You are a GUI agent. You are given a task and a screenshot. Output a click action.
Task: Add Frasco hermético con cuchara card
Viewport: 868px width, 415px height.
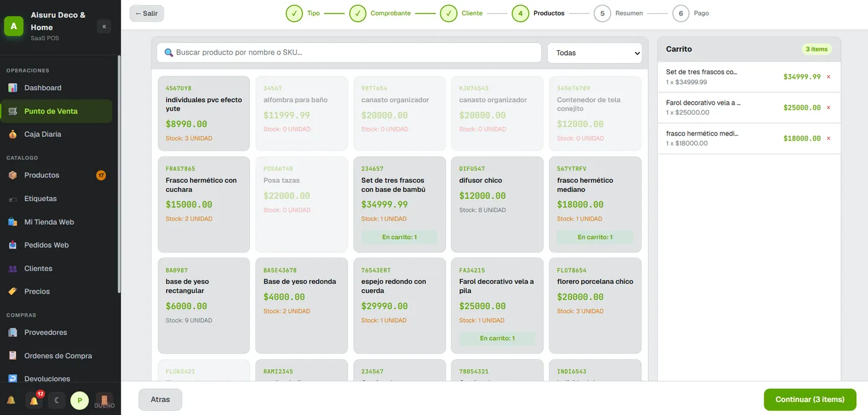pyautogui.click(x=204, y=204)
